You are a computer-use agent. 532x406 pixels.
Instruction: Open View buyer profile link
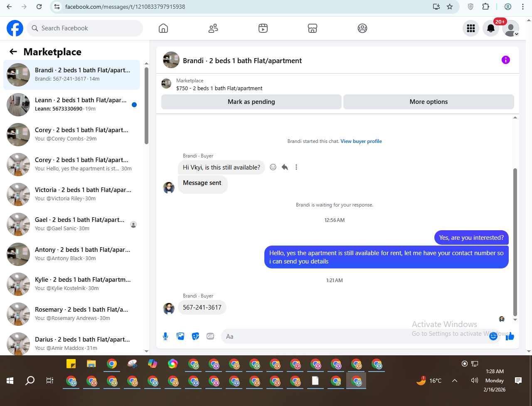[x=361, y=141]
